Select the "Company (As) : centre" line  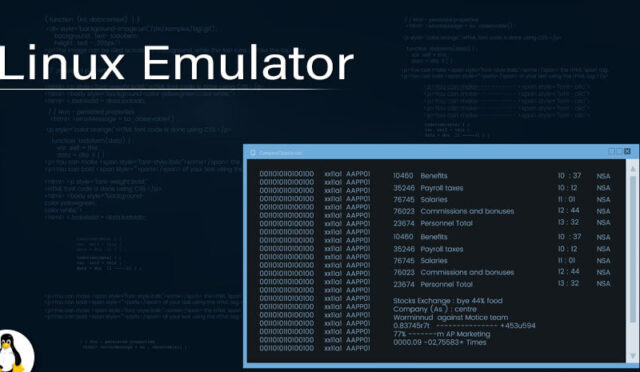(x=435, y=309)
